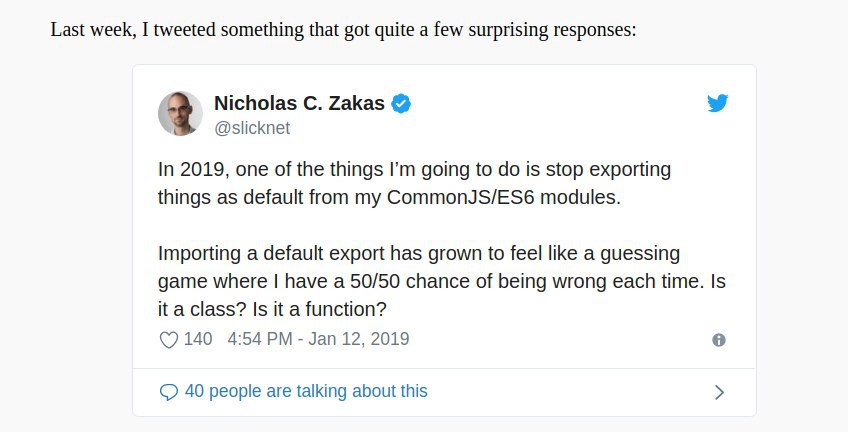Like the tweet with the heart icon
This screenshot has height=432, width=848.
pyautogui.click(x=169, y=340)
